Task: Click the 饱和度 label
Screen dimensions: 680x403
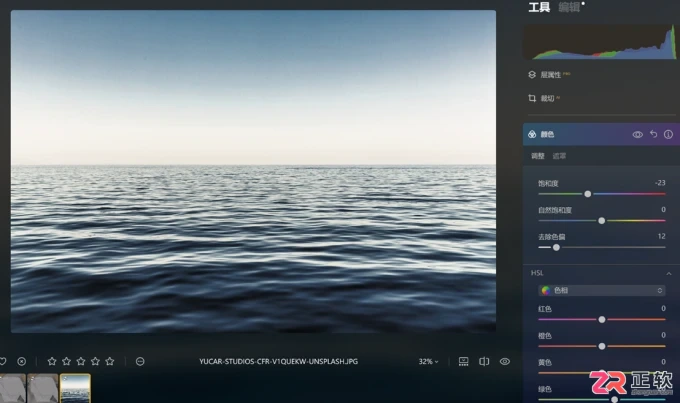Action: pyautogui.click(x=548, y=183)
